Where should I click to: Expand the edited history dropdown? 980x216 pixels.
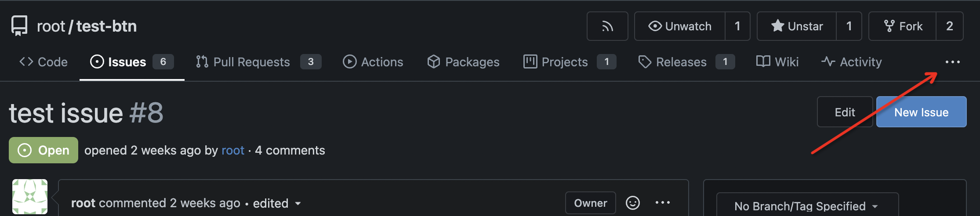(298, 203)
